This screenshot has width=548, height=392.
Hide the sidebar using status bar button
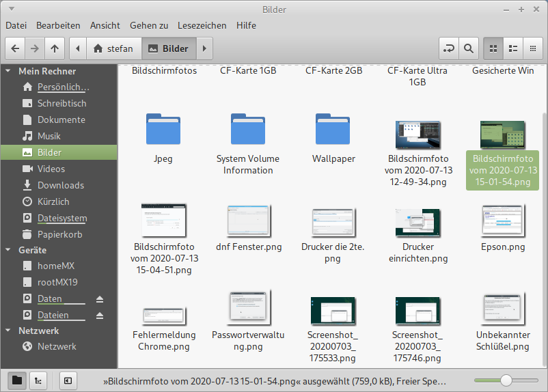[x=68, y=380]
